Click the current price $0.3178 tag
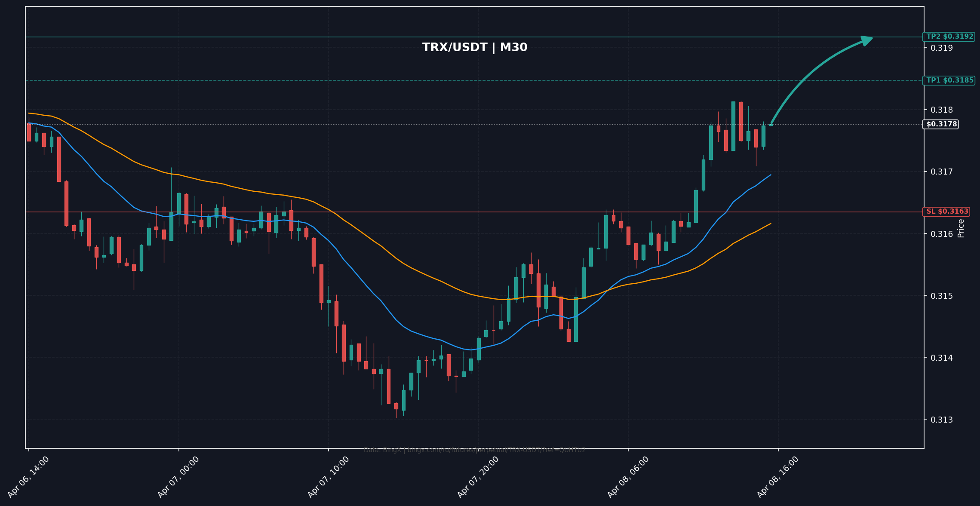The height and width of the screenshot is (506, 980). point(941,124)
